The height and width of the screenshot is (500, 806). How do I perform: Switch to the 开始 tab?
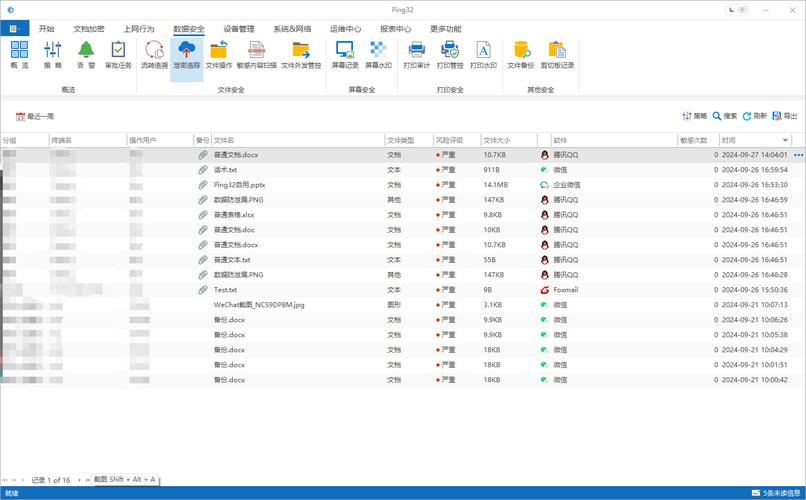coord(46,29)
